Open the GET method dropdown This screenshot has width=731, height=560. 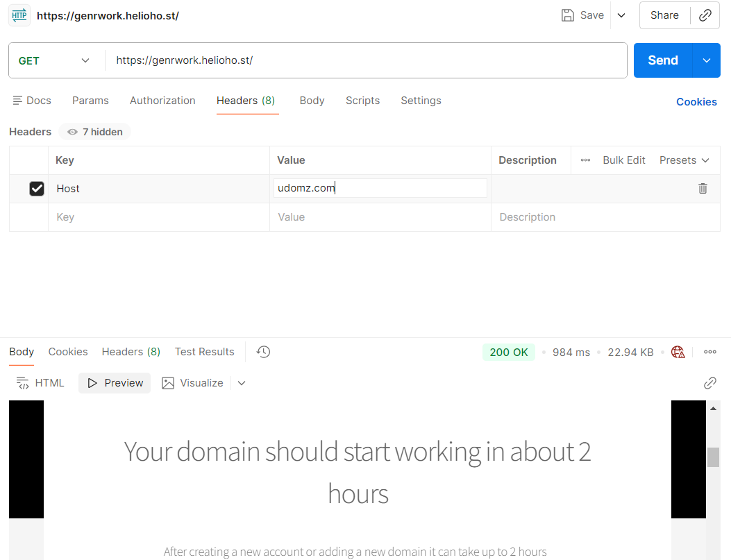click(54, 61)
